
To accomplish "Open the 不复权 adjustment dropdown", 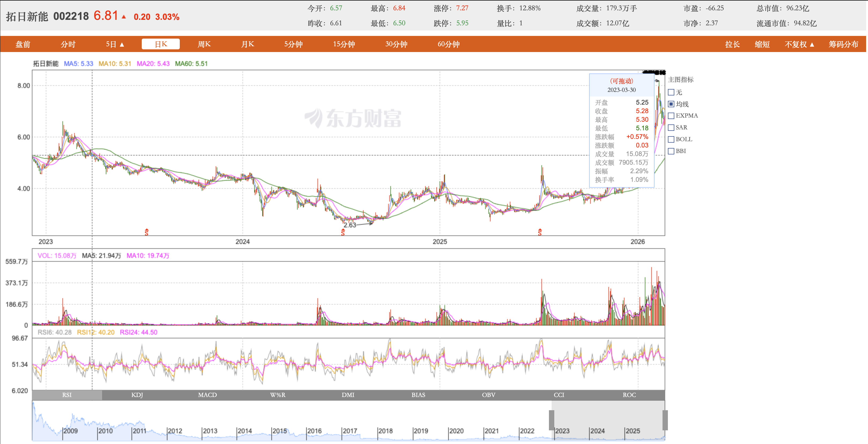I will pyautogui.click(x=799, y=45).
